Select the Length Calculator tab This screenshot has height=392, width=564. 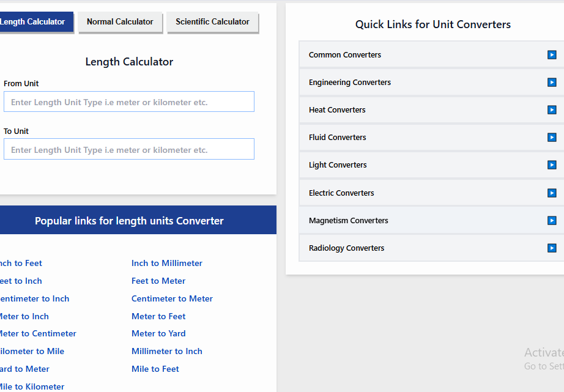coord(33,22)
